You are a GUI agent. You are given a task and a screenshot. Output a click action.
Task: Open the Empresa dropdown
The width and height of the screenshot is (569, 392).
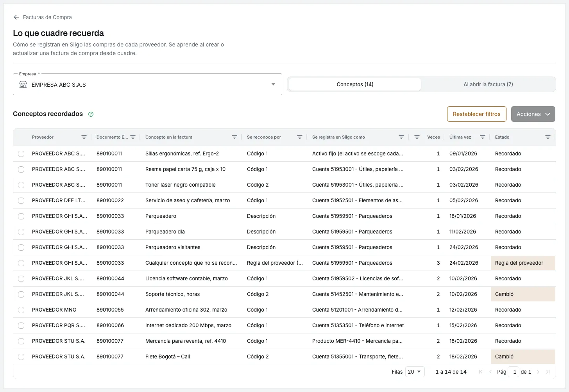pos(147,84)
